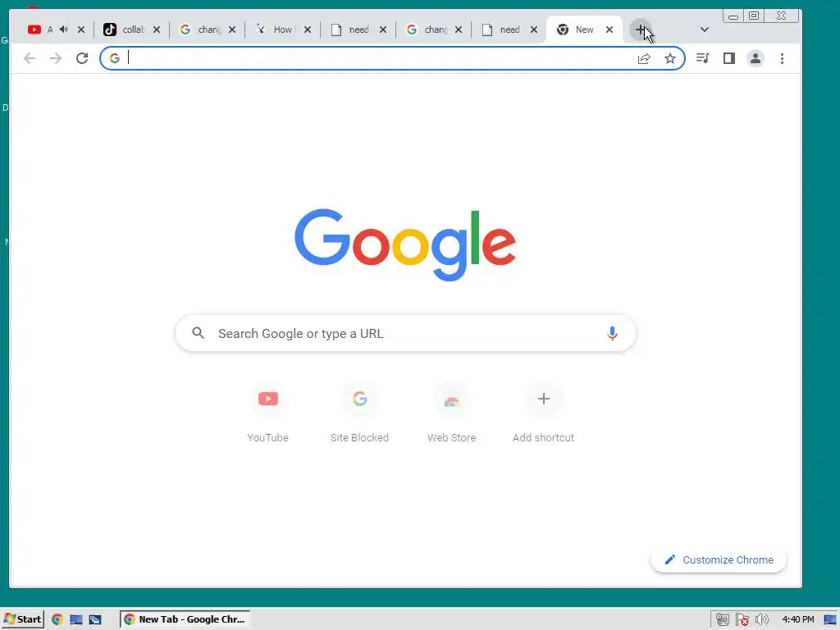Start voice search with microphone icon

click(x=612, y=333)
